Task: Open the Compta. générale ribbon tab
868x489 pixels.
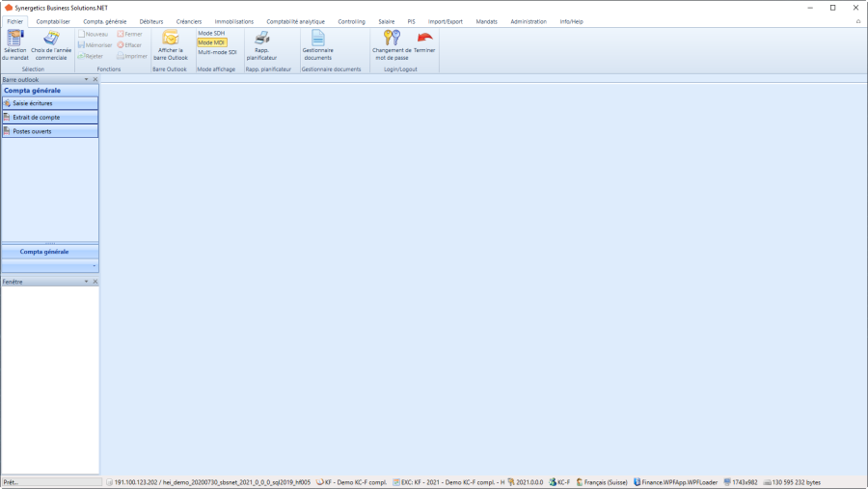Action: (x=104, y=21)
